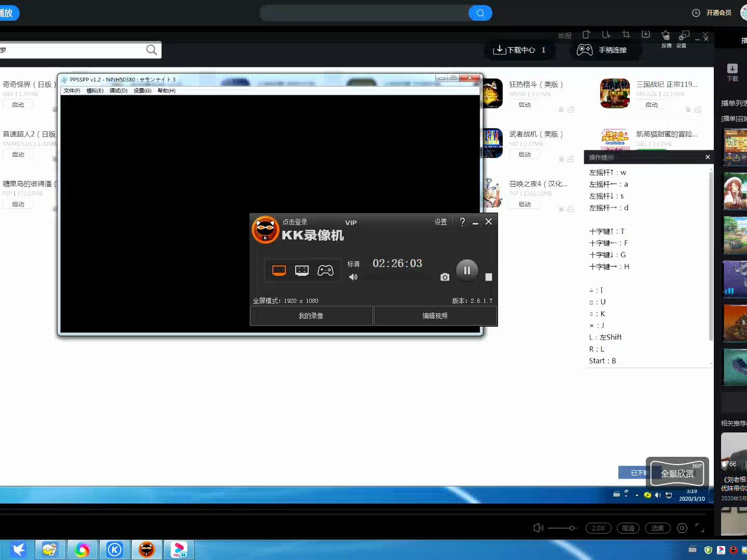The height and width of the screenshot is (560, 747).
Task: Open the watch history clock icon
Action: coord(696,13)
